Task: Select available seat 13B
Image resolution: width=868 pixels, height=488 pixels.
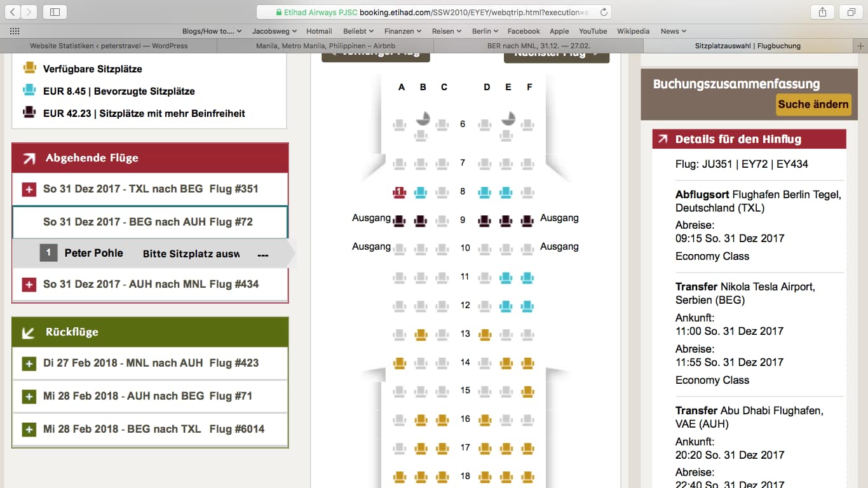Action: (x=420, y=334)
